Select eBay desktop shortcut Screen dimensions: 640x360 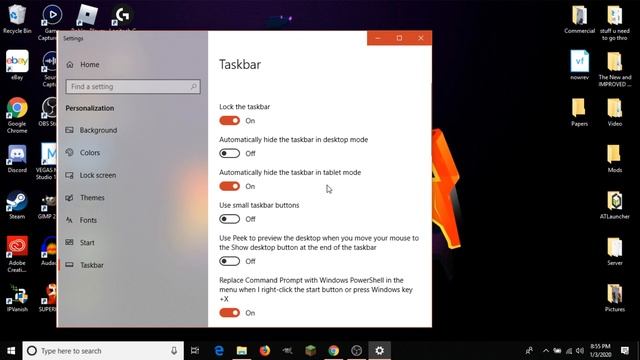point(17,65)
